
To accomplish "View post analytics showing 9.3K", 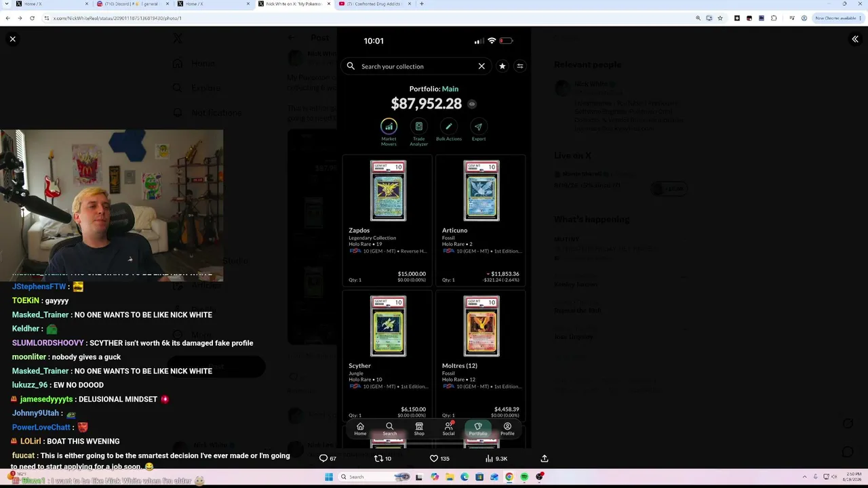I will point(496,459).
